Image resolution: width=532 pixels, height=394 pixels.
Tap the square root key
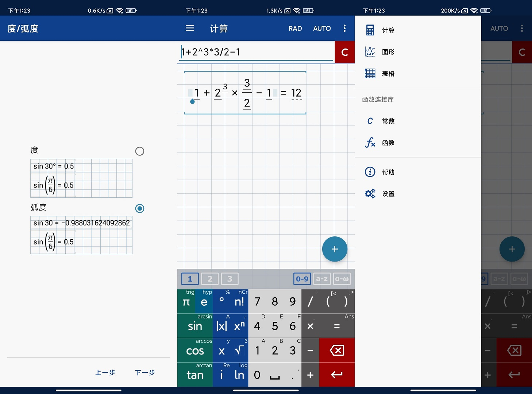click(x=239, y=350)
